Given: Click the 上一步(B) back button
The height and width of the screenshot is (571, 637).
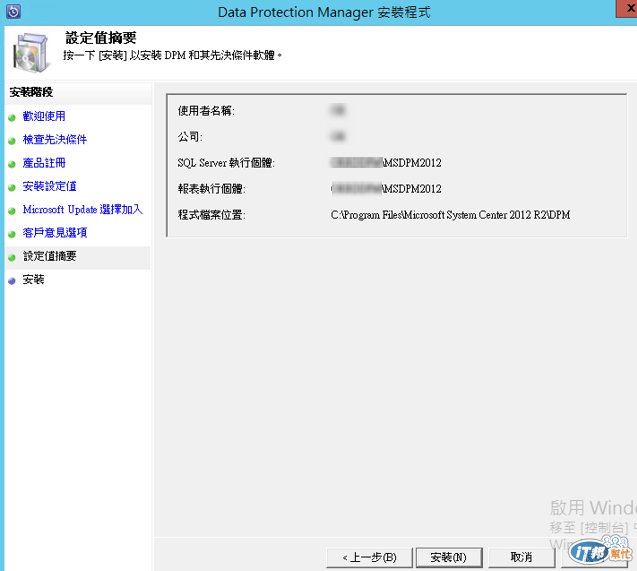Looking at the screenshot, I should [369, 558].
